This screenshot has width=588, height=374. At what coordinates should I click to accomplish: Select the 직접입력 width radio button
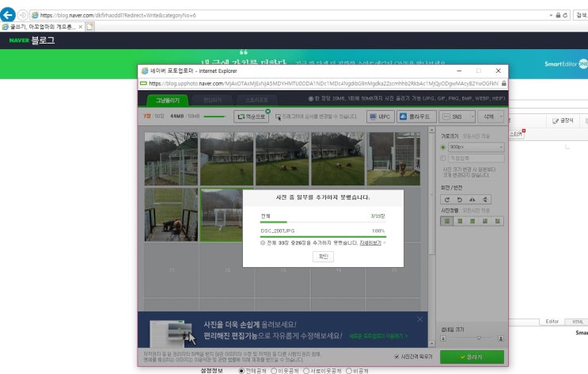coord(443,158)
